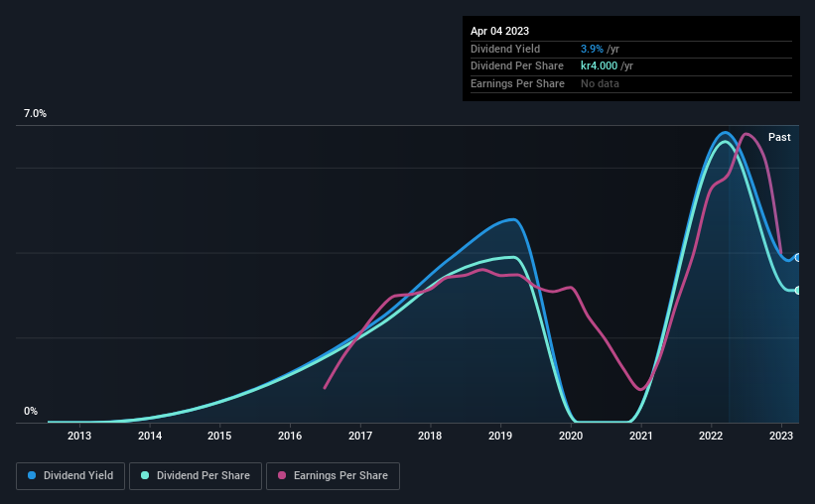Click the 2022 peak of the Dividend Yield curve

tap(725, 133)
